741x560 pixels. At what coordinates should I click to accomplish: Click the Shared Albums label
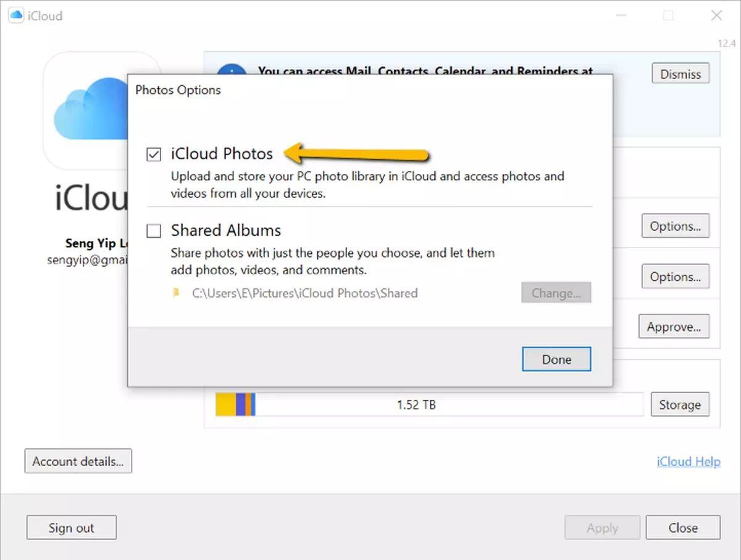226,230
